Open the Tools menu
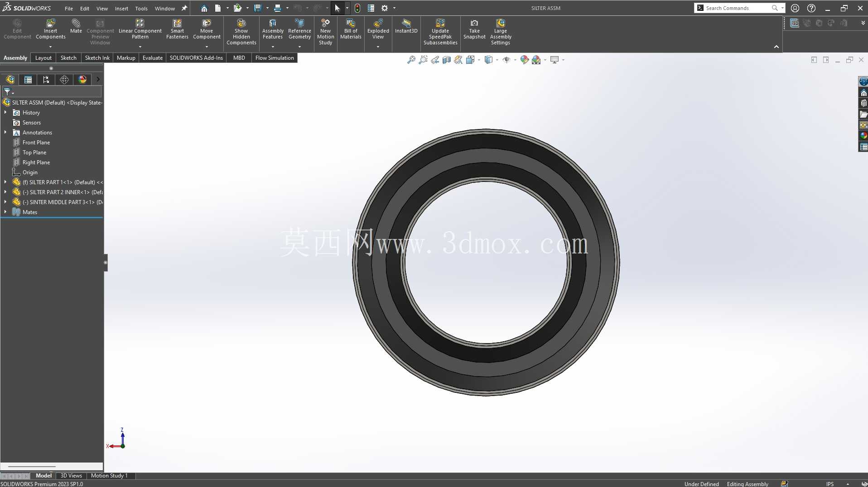Viewport: 868px width, 487px height. [141, 9]
